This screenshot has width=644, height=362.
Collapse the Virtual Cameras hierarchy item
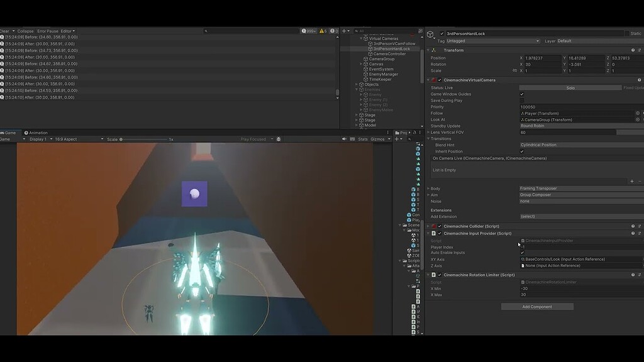361,37
